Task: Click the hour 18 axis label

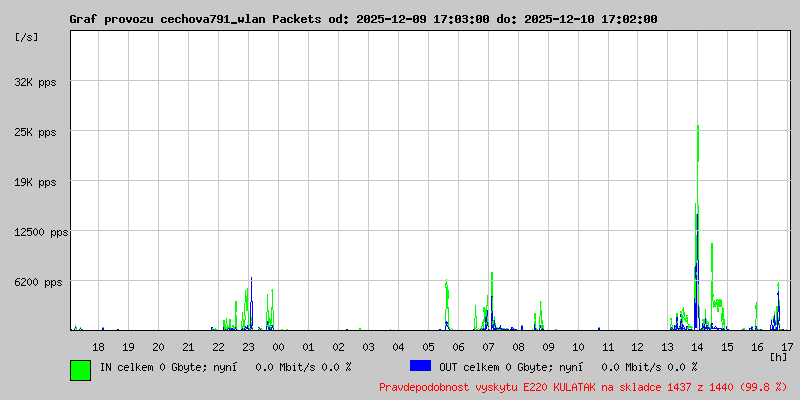Action: point(98,347)
